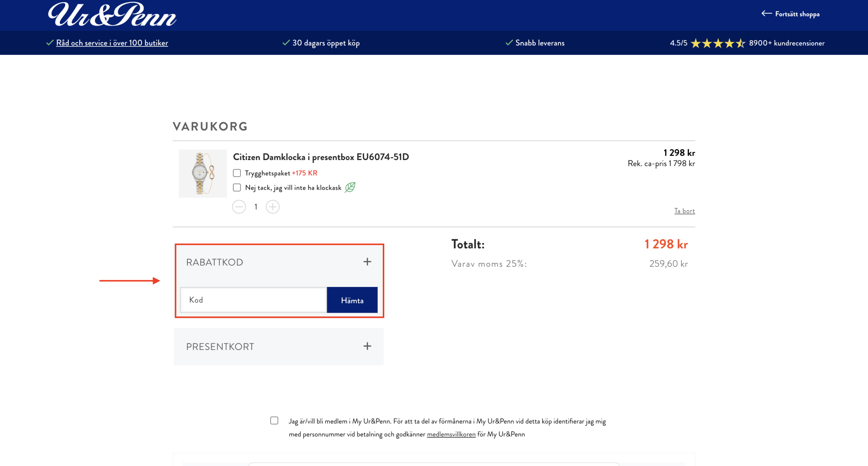The width and height of the screenshot is (868, 466).
Task: Open the Citizen watch product thumbnail
Action: tap(203, 174)
